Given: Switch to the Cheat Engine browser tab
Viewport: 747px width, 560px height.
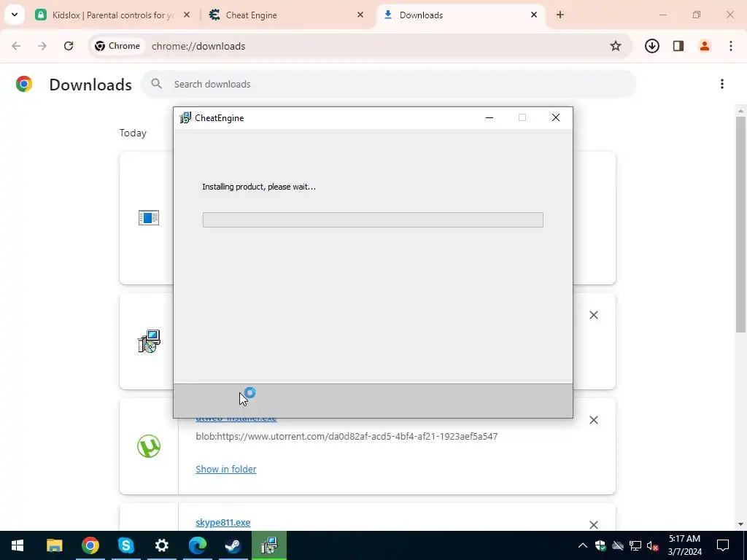Looking at the screenshot, I should [x=286, y=15].
